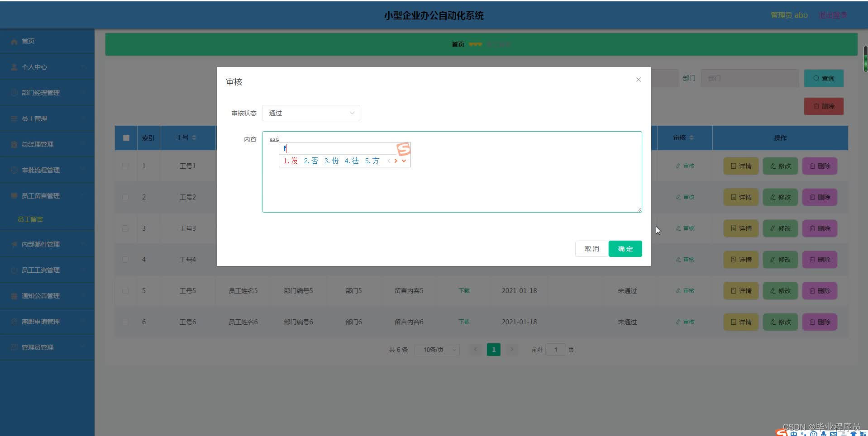Open 详情 for row 工号1
Screen dimensions: 868x436
coord(741,166)
